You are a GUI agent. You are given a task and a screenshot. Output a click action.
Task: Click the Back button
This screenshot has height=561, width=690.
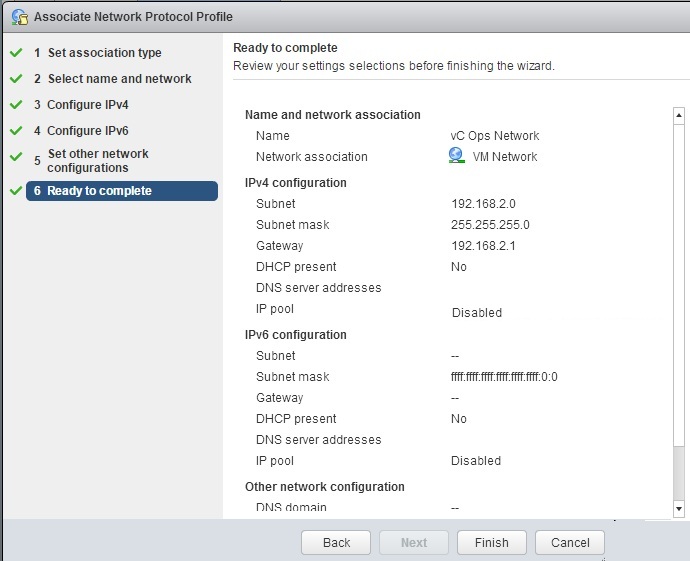click(336, 543)
